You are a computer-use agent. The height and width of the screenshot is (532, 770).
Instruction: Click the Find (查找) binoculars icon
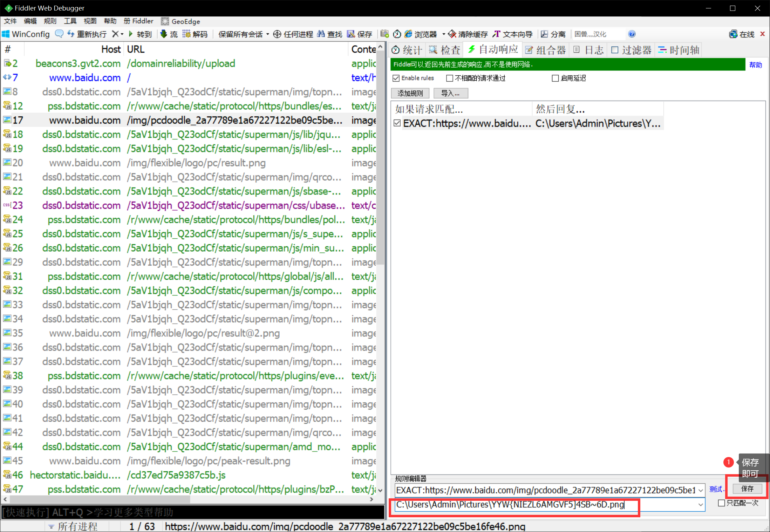point(321,34)
